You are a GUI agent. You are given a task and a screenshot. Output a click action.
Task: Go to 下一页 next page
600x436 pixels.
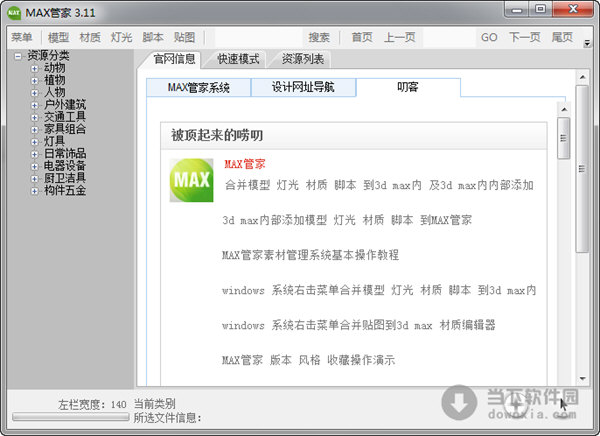524,38
